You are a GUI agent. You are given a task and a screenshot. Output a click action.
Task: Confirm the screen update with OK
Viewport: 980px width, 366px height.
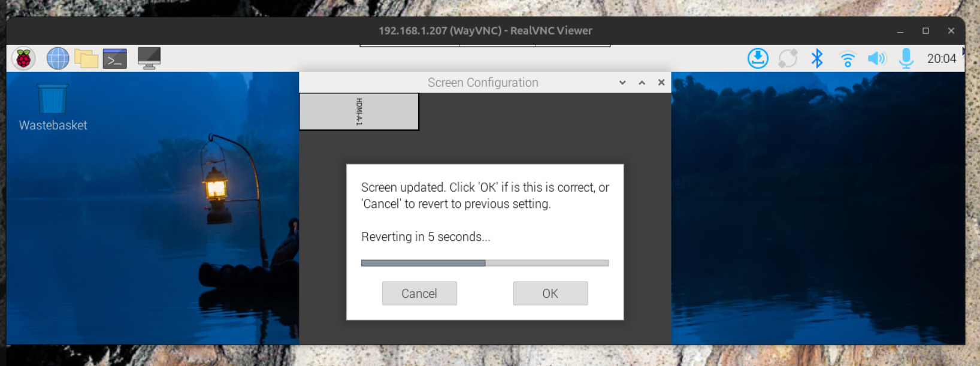coord(550,294)
